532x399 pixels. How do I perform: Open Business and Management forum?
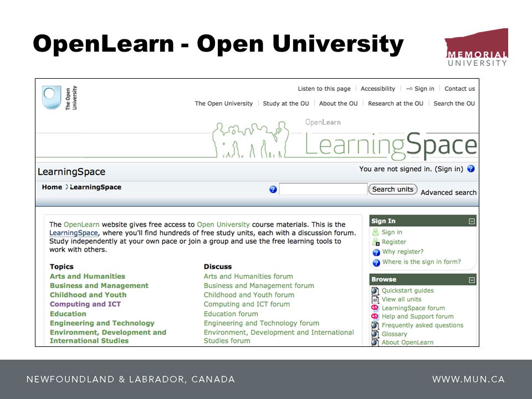click(x=259, y=286)
